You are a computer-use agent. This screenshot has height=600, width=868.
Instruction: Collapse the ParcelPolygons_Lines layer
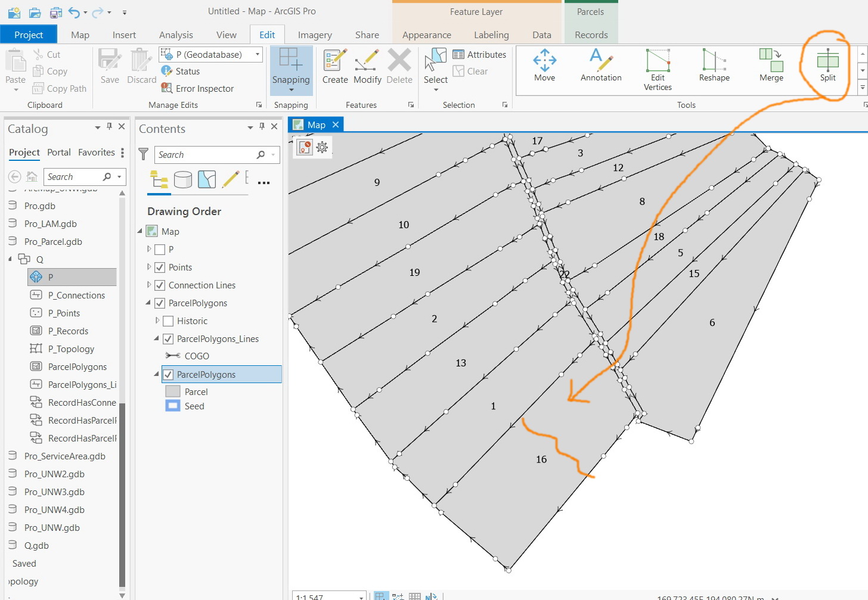tap(157, 338)
